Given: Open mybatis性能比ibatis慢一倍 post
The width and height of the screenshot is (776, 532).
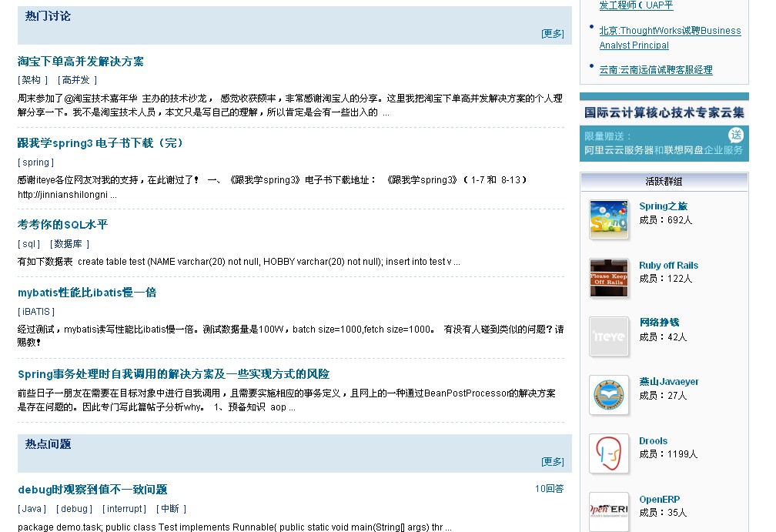Looking at the screenshot, I should click(x=87, y=293).
